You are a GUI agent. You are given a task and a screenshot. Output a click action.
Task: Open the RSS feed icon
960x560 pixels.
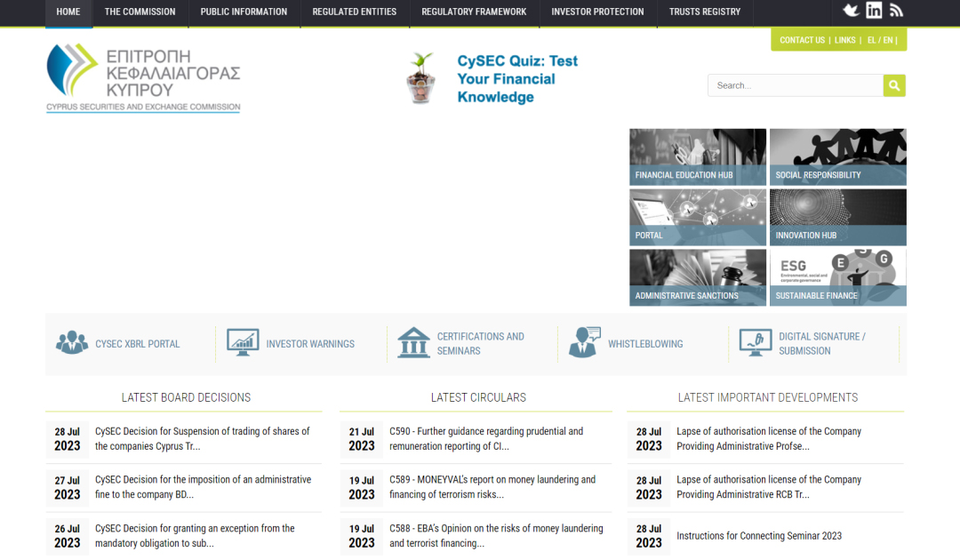pyautogui.click(x=896, y=11)
